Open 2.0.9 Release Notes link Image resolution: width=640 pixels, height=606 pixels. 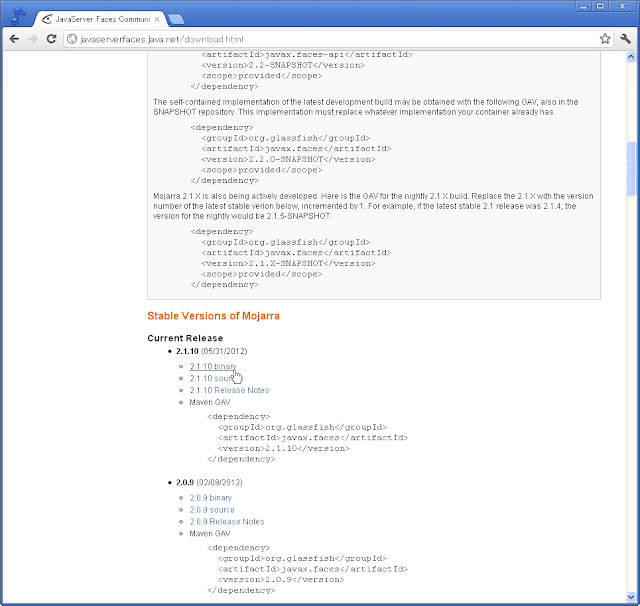[227, 522]
